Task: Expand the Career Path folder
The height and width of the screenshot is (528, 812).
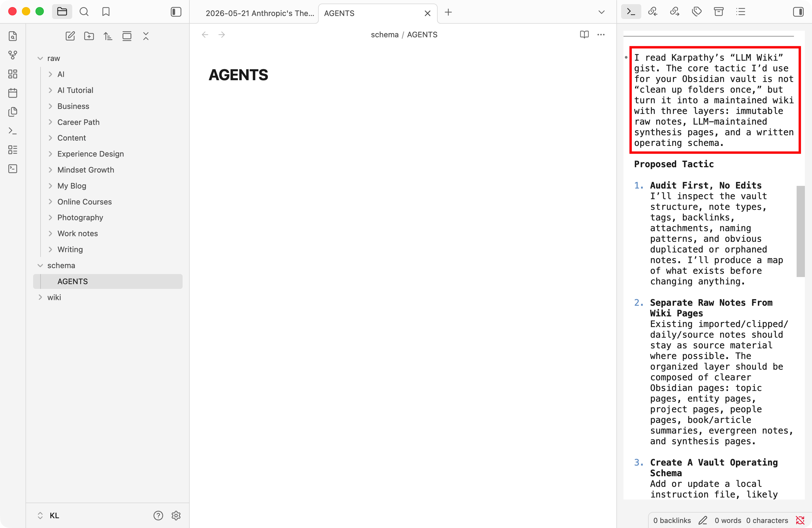Action: pos(51,122)
